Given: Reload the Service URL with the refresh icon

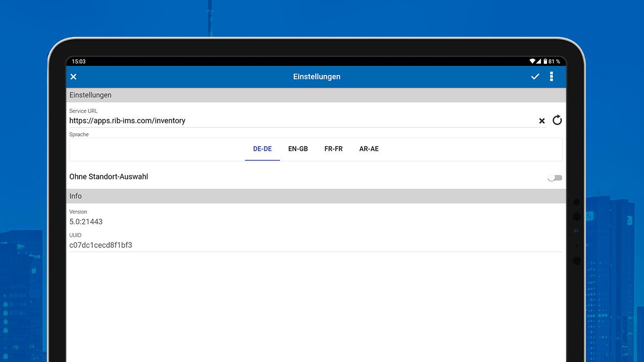Looking at the screenshot, I should click(557, 120).
